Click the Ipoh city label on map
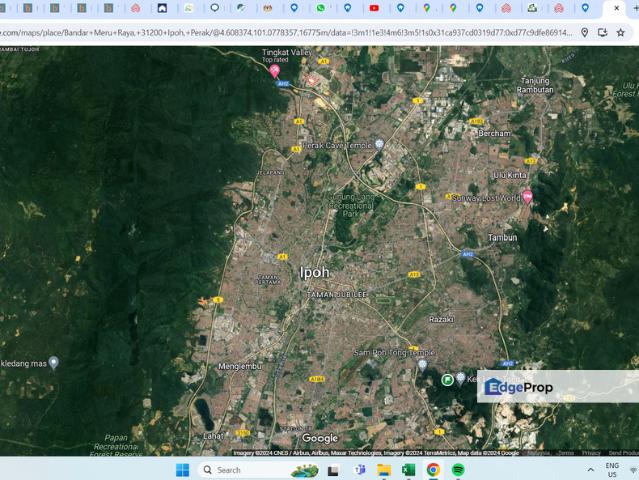Viewport: 639px width, 480px height. click(314, 272)
